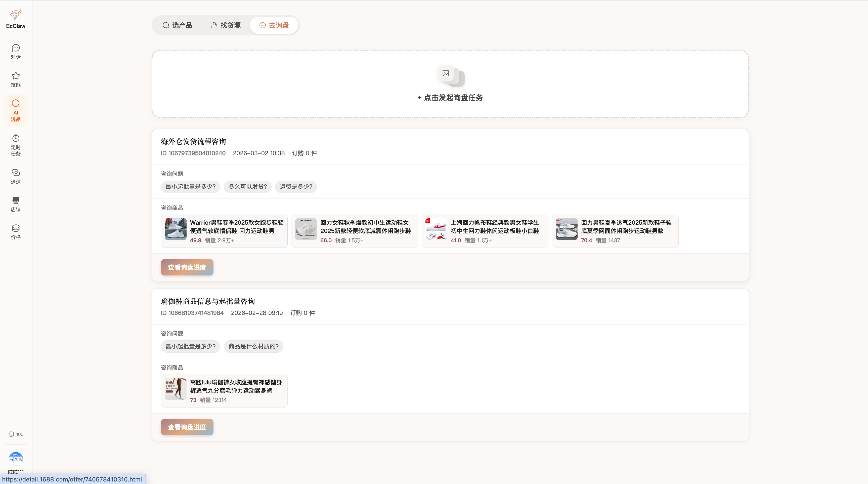
Task: Open the 店铺 panel from the sidebar
Action: (x=16, y=204)
